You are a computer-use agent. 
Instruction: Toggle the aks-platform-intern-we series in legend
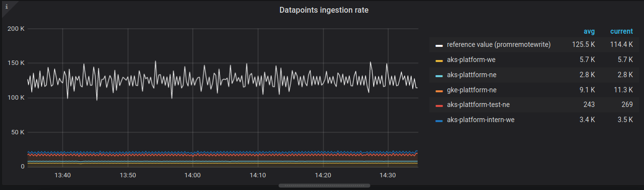pos(481,120)
